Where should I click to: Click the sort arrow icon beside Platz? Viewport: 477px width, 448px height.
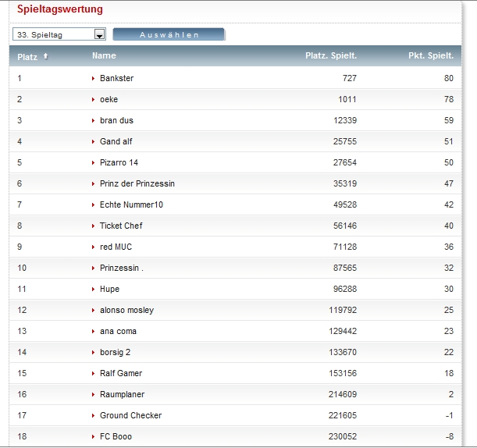(x=44, y=56)
